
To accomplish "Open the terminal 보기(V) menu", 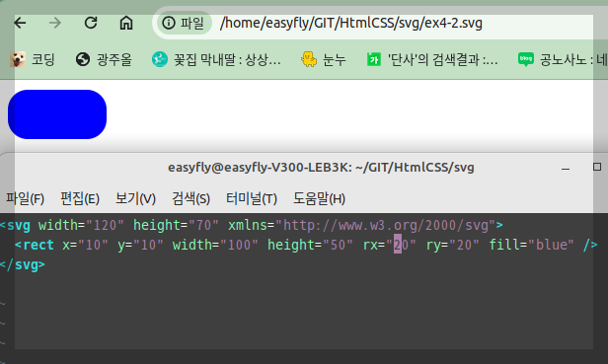I will [135, 199].
